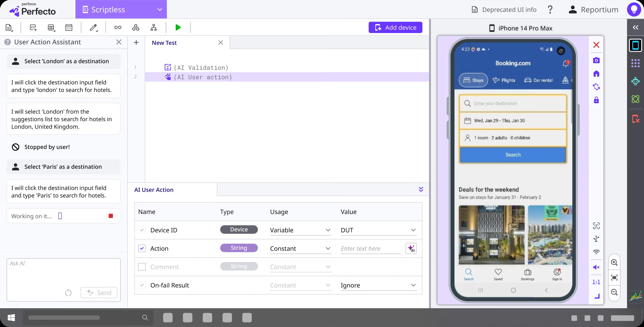644x327 pixels.
Task: Toggle the Device ID checkbox
Action: tap(142, 230)
